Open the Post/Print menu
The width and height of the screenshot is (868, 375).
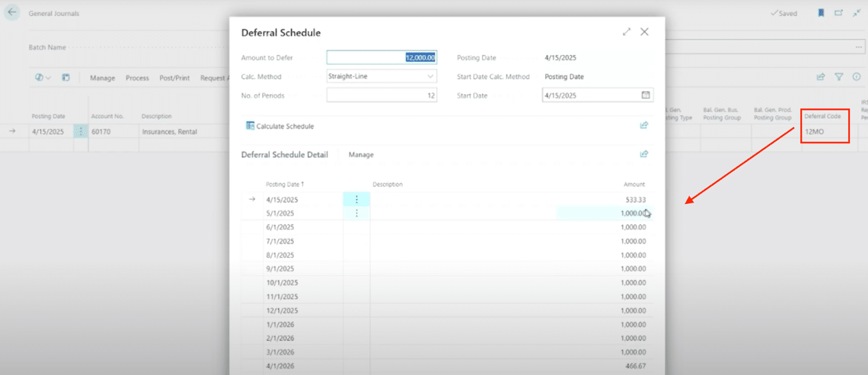pyautogui.click(x=175, y=78)
